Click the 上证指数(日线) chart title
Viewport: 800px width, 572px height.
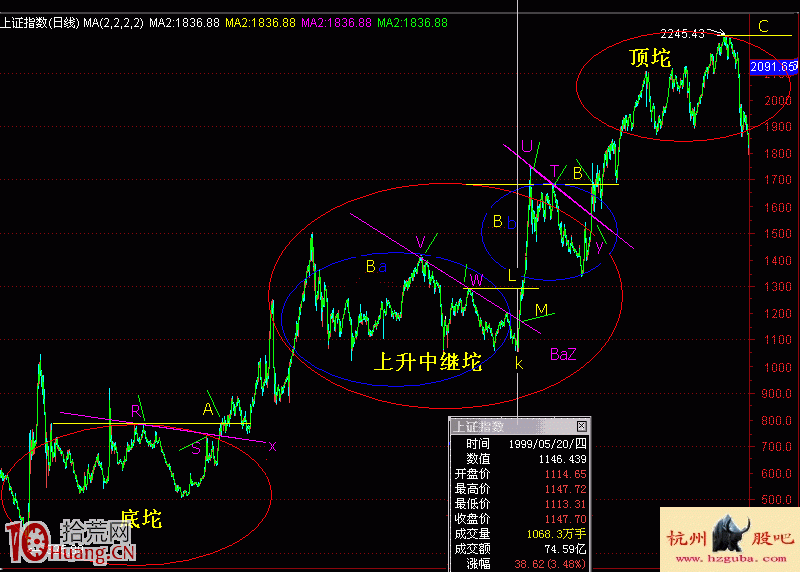(40, 23)
